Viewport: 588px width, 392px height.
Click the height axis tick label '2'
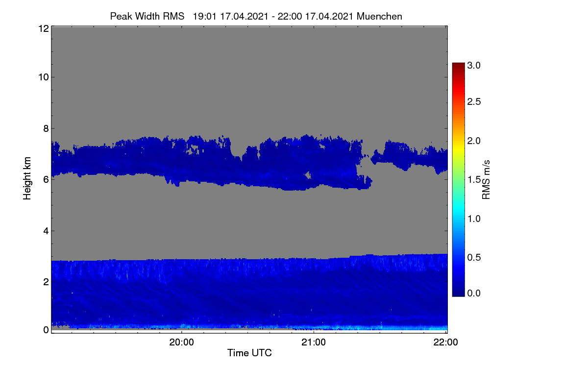click(46, 281)
